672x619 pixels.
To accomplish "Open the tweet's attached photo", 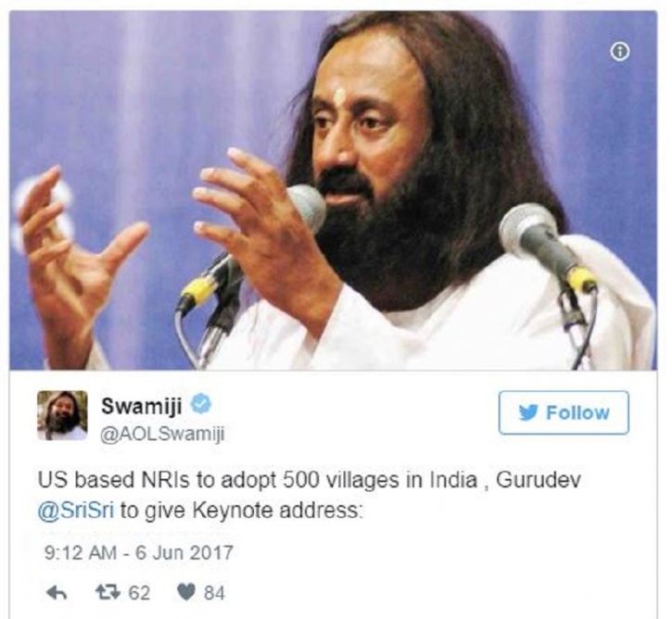I will [x=333, y=191].
